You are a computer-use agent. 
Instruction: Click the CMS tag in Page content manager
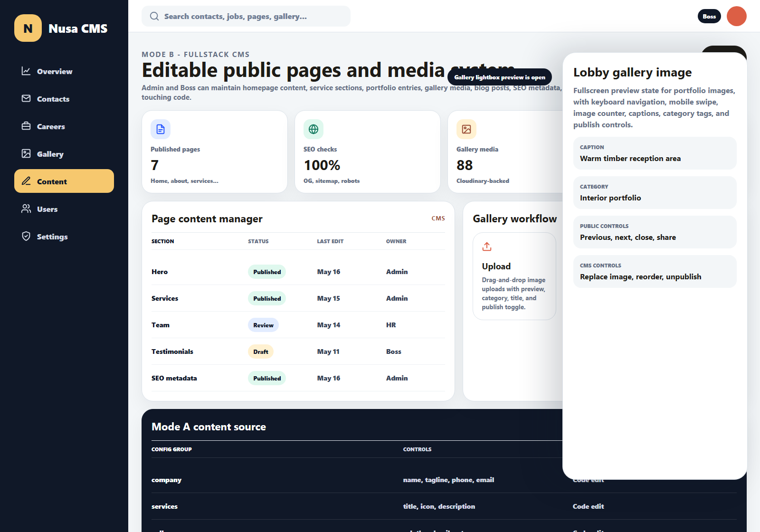coord(438,218)
